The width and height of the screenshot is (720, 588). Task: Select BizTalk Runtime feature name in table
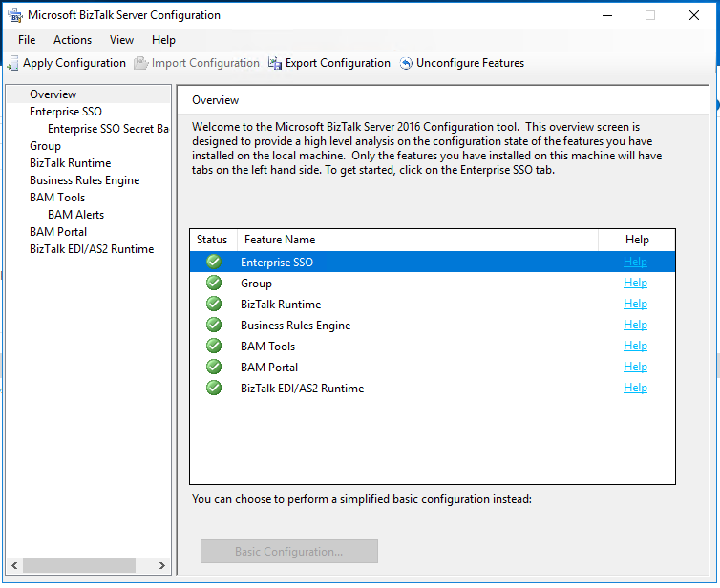[281, 304]
